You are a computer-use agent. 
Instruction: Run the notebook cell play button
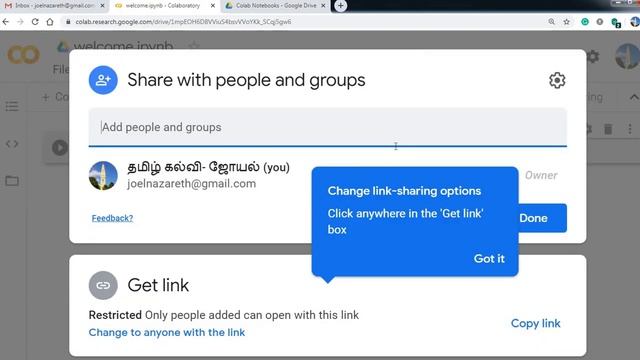click(60, 147)
